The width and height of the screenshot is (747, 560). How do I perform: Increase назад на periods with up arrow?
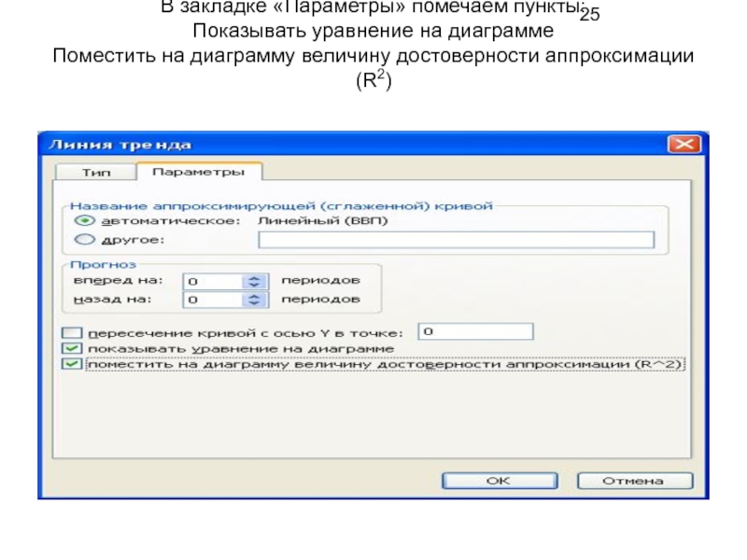coord(253,296)
